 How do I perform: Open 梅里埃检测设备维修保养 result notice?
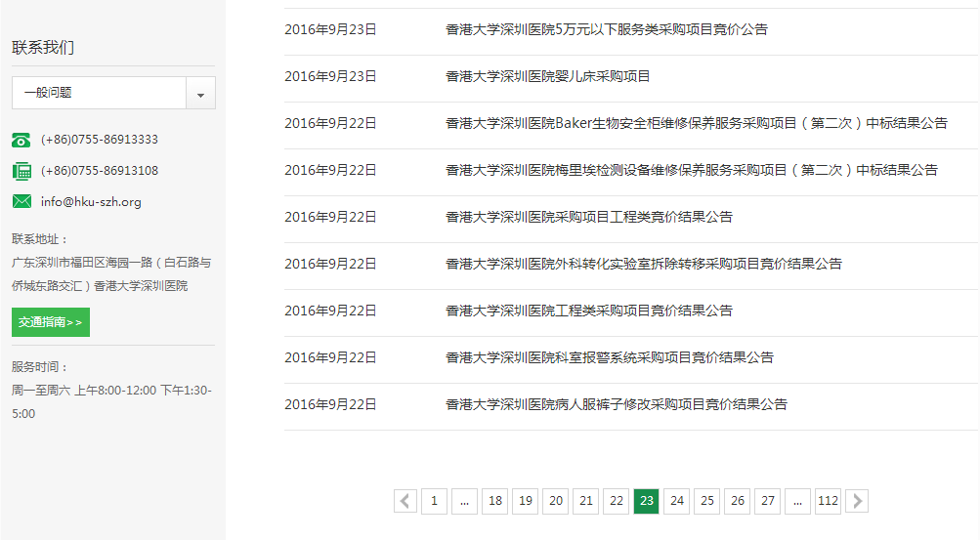tap(691, 170)
